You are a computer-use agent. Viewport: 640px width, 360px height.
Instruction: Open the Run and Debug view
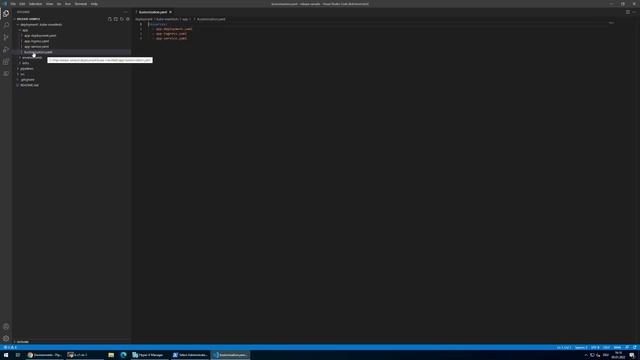(x=6, y=49)
